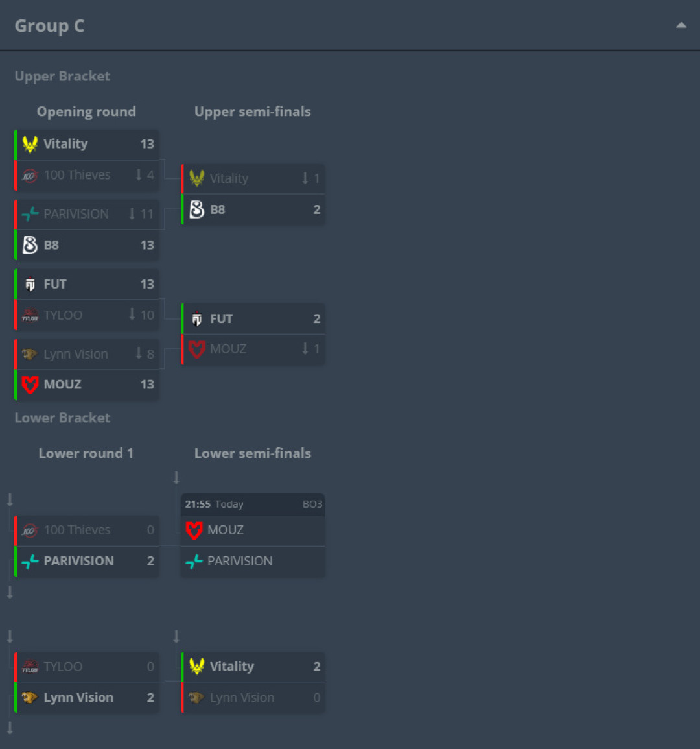Click PARIVISION logo in Opening round
This screenshot has height=749, width=700.
pos(30,214)
